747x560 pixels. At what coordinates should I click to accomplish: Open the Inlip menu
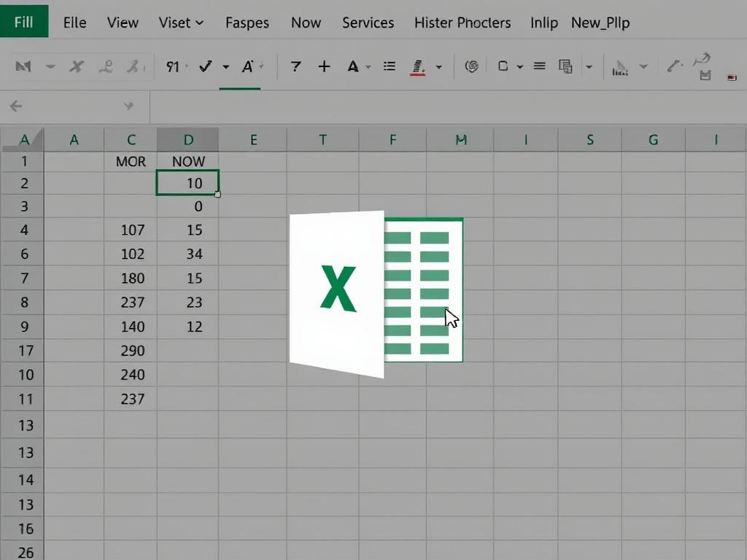pyautogui.click(x=544, y=23)
